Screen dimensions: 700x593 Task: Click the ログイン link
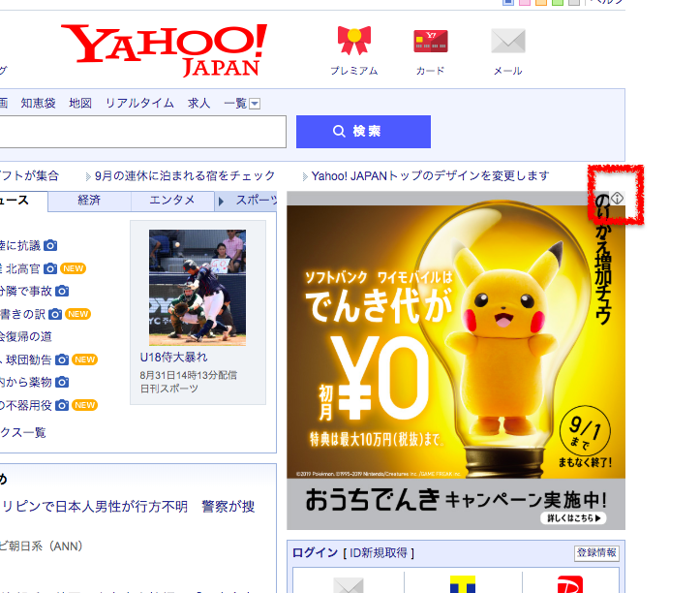[x=316, y=552]
